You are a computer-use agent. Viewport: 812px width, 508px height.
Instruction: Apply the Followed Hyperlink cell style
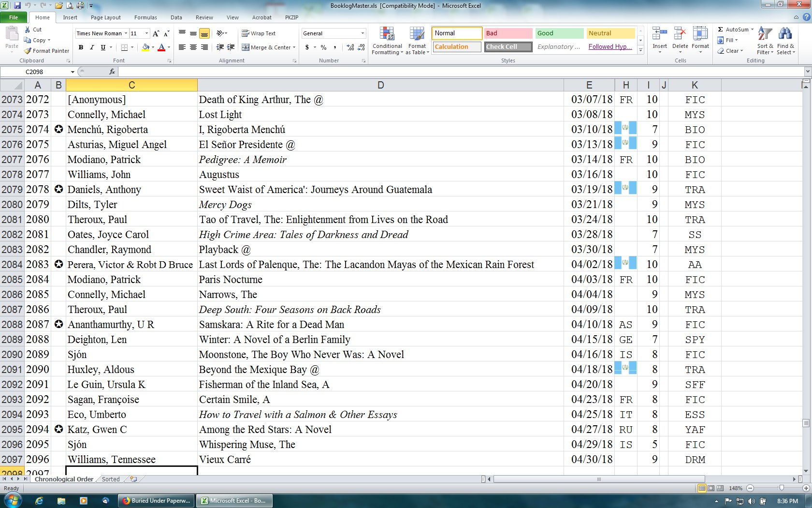point(610,47)
